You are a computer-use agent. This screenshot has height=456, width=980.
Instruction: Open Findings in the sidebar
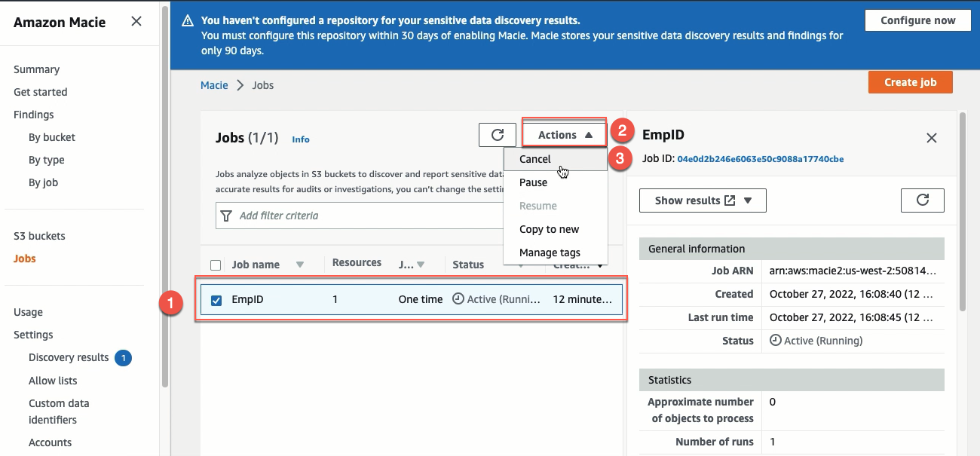pyautogui.click(x=34, y=115)
